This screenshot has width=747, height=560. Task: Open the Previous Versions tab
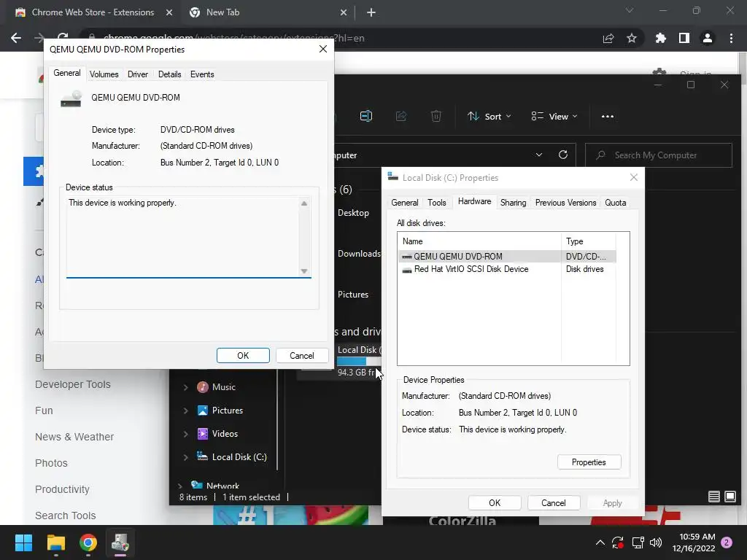(565, 203)
